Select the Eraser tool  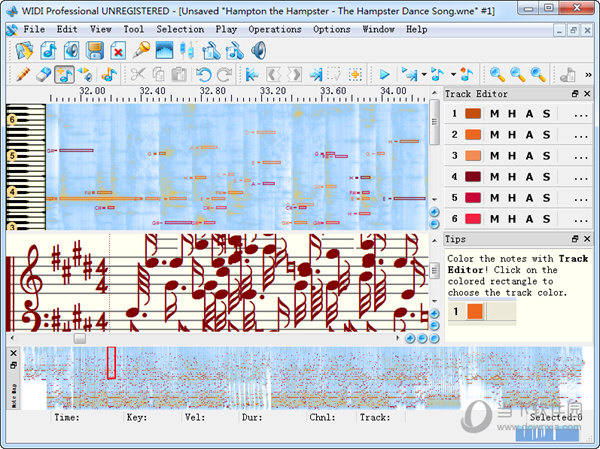43,75
